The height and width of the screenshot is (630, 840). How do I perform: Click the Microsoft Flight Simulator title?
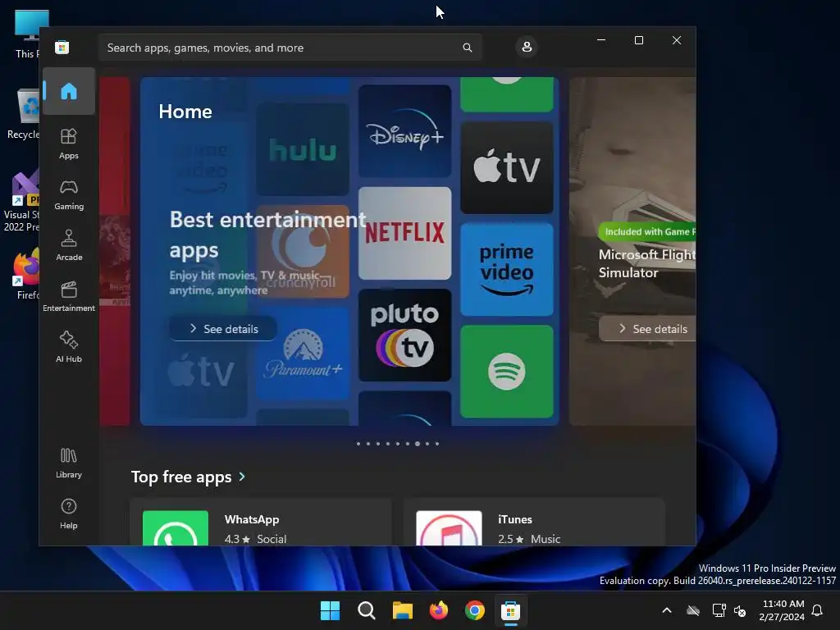647,263
